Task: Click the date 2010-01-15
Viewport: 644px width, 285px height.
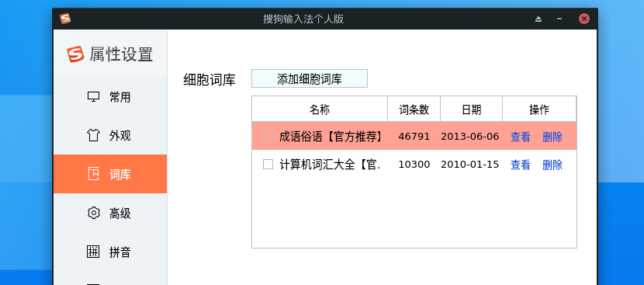Action: click(470, 165)
